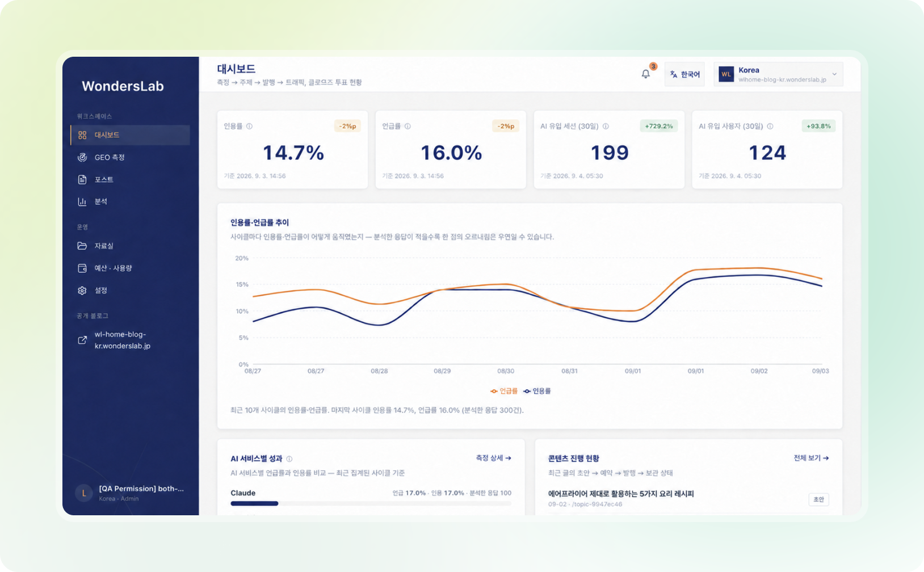Click the 예산 · 사용량 wallet icon
924x572 pixels.
[x=82, y=268]
